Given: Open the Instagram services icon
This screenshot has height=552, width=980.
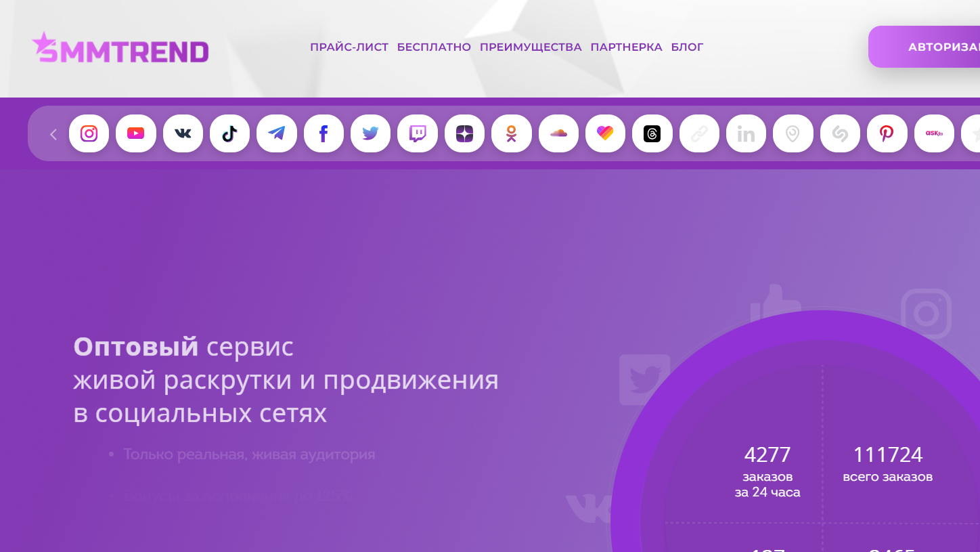Looking at the screenshot, I should click(x=89, y=133).
